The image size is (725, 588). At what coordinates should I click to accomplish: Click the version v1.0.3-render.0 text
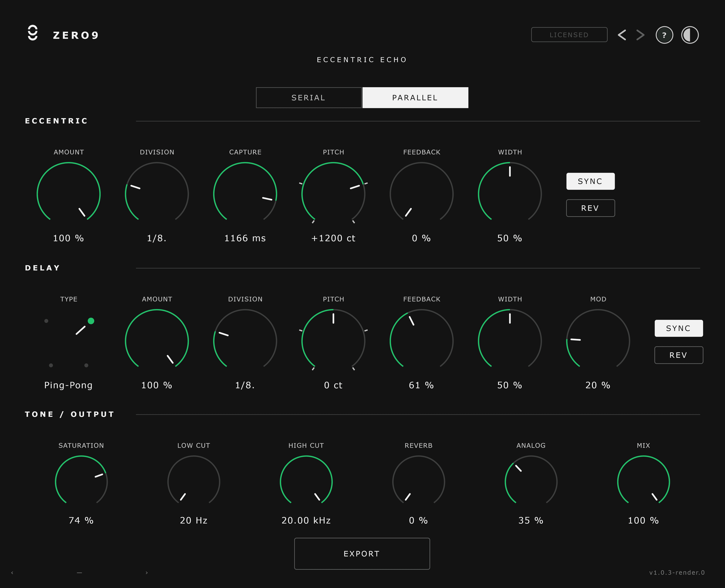tap(677, 573)
